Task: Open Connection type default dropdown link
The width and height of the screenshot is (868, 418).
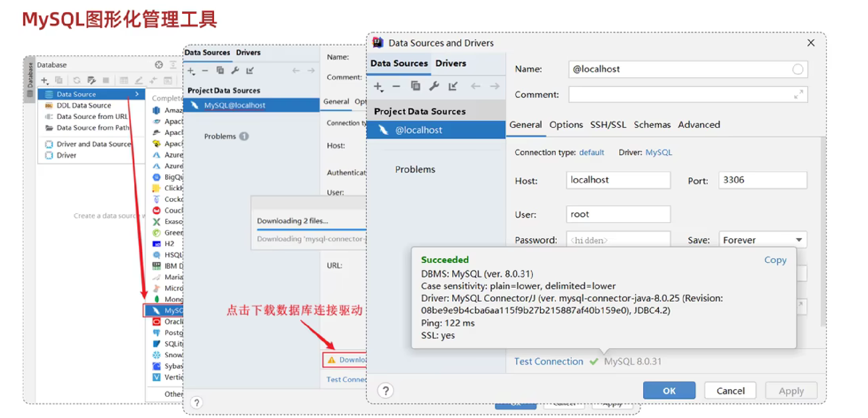Action: coord(591,153)
